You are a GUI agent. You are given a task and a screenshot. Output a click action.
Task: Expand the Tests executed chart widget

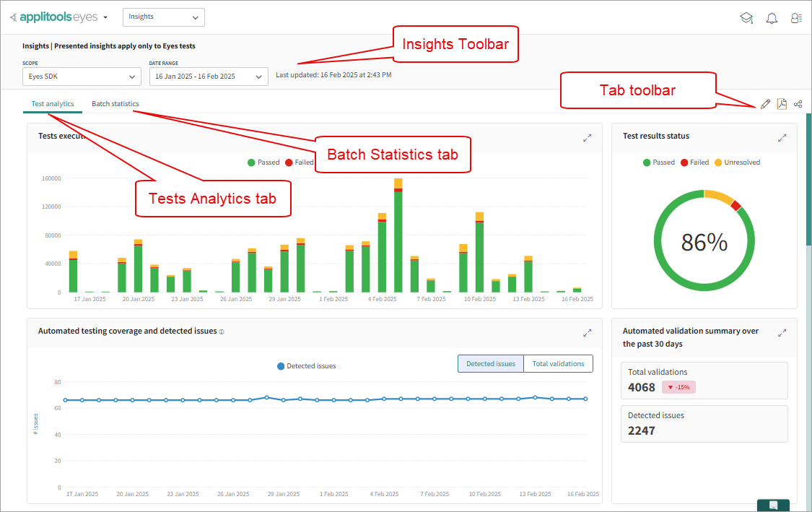pyautogui.click(x=588, y=137)
